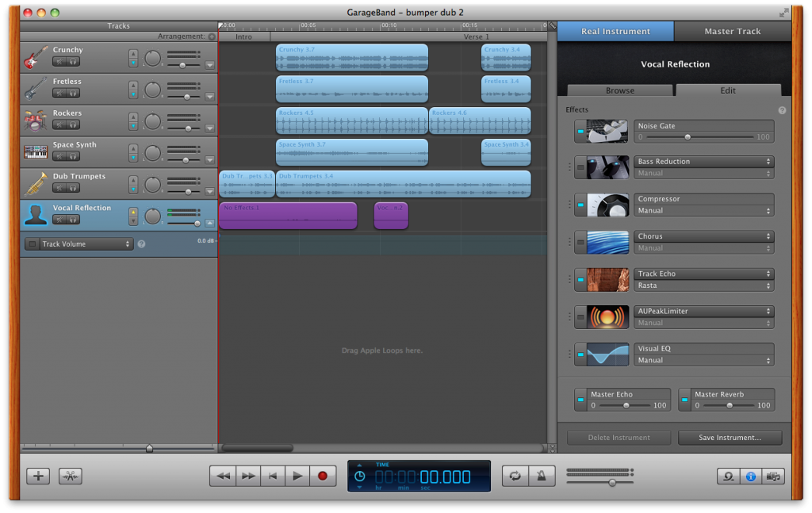
Task: Collapse Vocal Reflection automation triangle
Action: coord(209,223)
